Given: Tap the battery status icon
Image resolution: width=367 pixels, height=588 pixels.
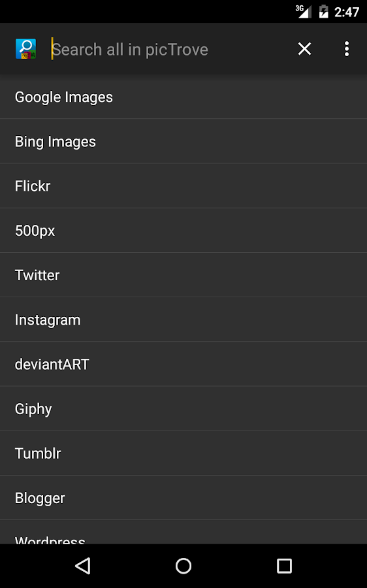Looking at the screenshot, I should (323, 12).
